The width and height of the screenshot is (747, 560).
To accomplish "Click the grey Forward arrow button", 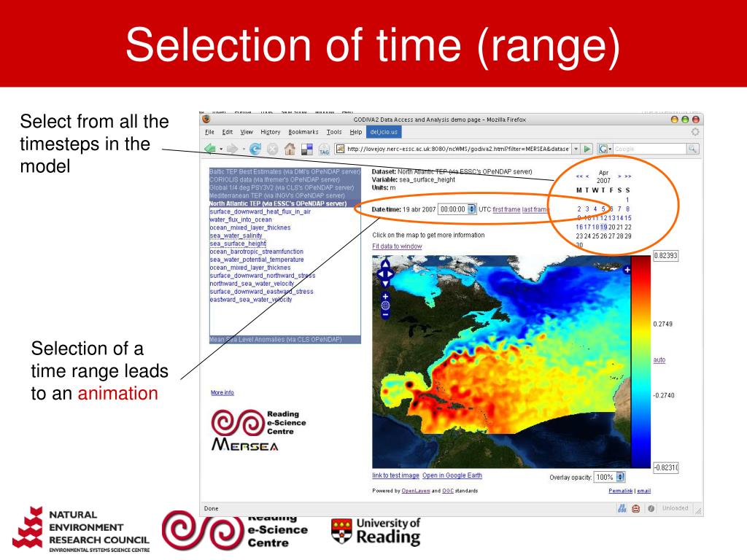I will pyautogui.click(x=232, y=149).
